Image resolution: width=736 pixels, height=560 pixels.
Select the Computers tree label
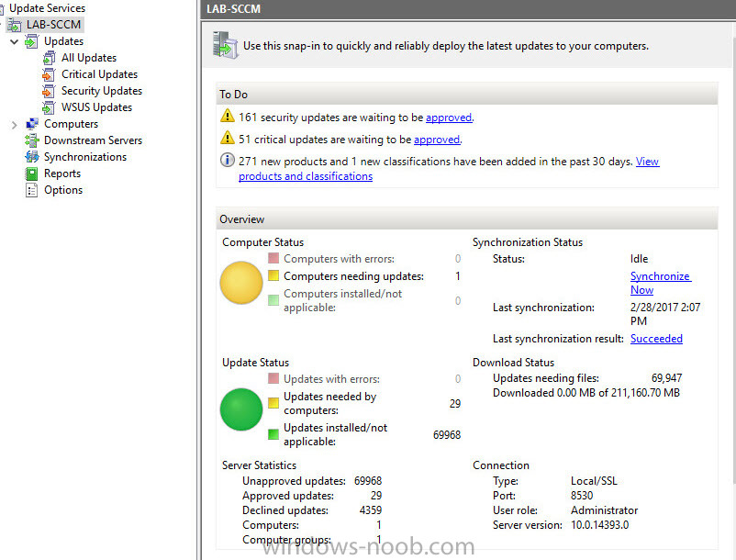click(71, 124)
